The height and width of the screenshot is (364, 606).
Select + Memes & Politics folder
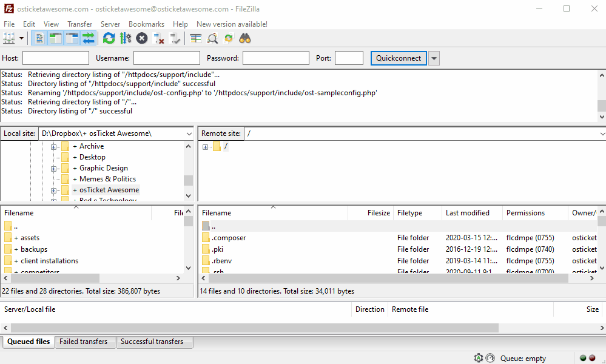point(104,179)
